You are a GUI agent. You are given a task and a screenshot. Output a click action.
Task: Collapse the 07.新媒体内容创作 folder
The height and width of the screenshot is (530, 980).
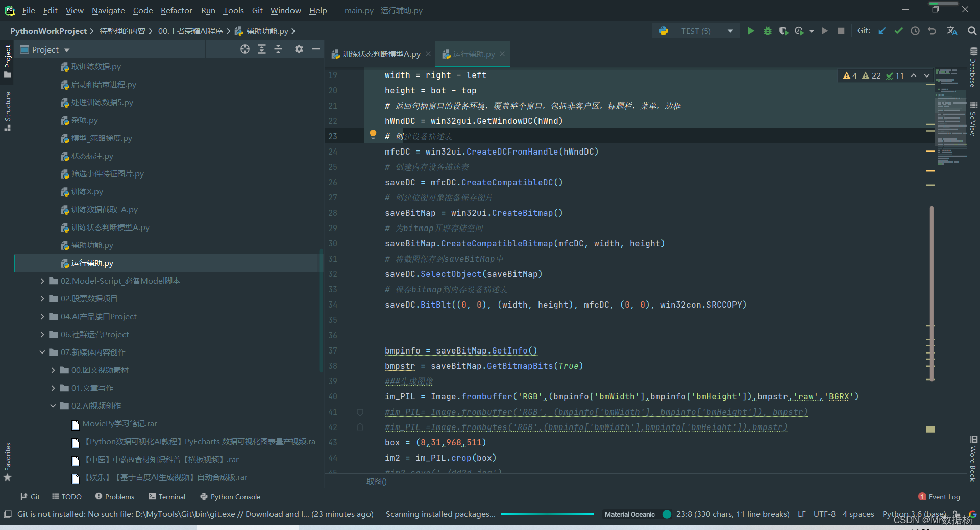[42, 352]
